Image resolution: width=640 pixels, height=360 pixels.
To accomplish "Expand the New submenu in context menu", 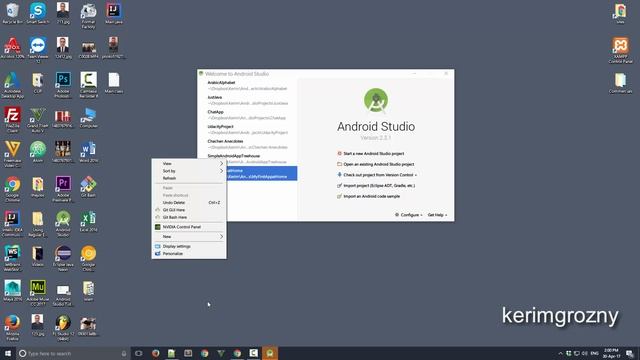I will click(x=189, y=236).
